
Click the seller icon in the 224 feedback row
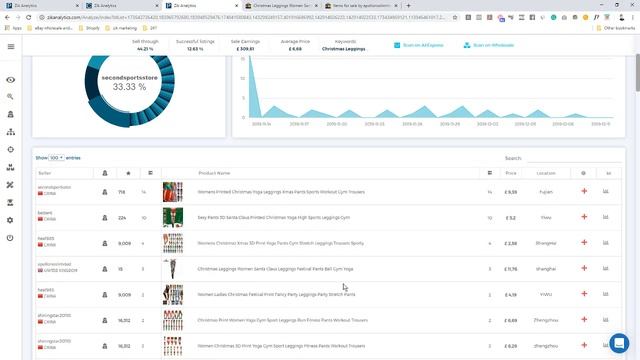pos(105,218)
